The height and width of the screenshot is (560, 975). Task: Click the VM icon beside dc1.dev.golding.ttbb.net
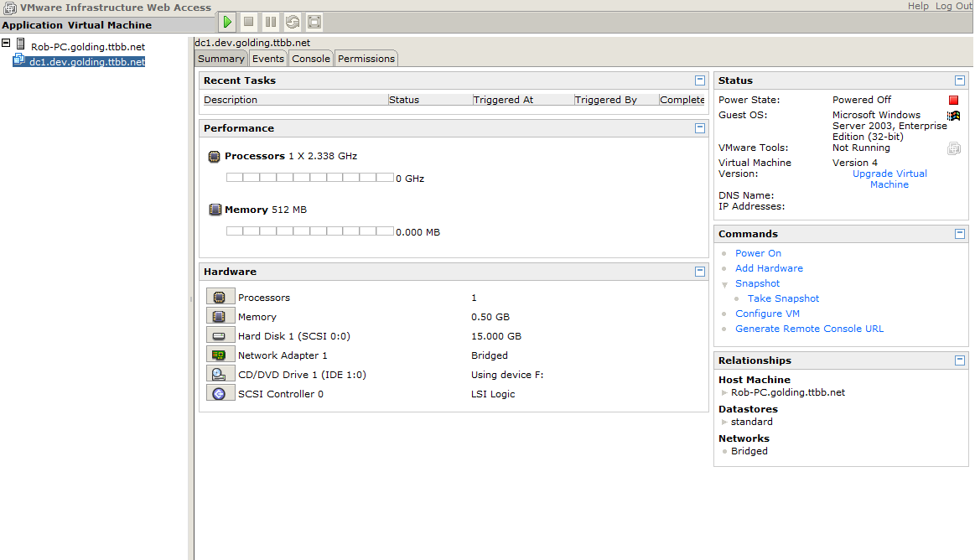19,60
